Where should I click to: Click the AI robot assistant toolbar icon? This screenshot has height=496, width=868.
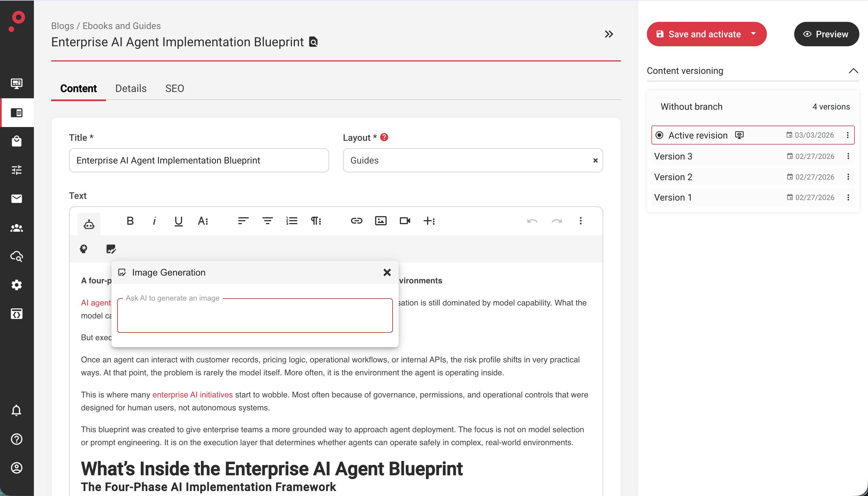[89, 224]
